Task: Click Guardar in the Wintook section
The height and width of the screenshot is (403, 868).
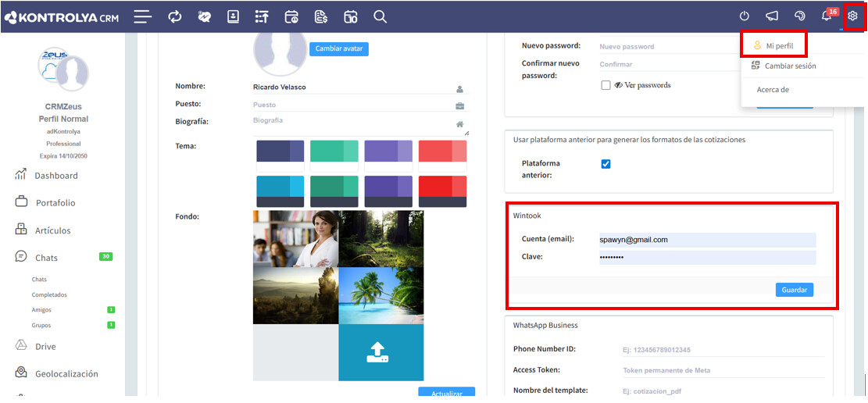Action: coord(794,290)
